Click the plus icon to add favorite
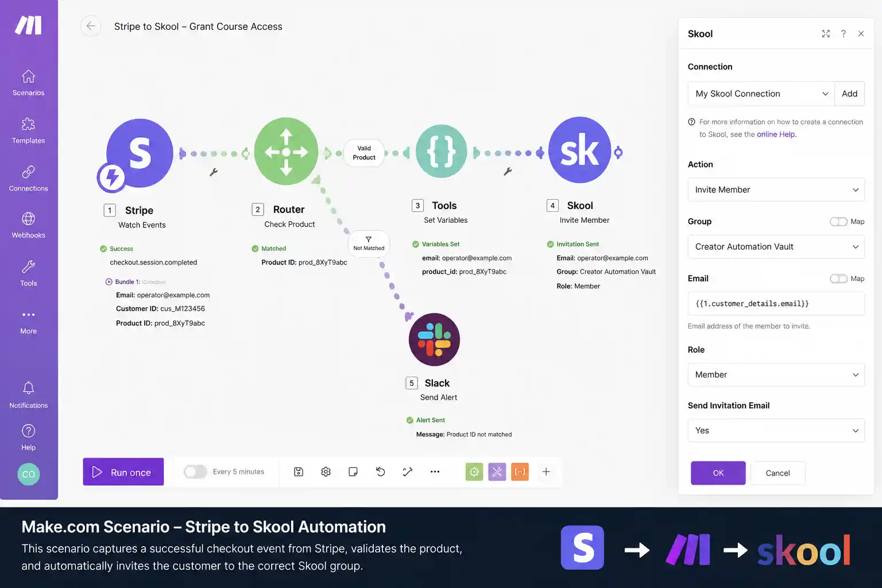Viewport: 882px width, 588px height. (546, 472)
